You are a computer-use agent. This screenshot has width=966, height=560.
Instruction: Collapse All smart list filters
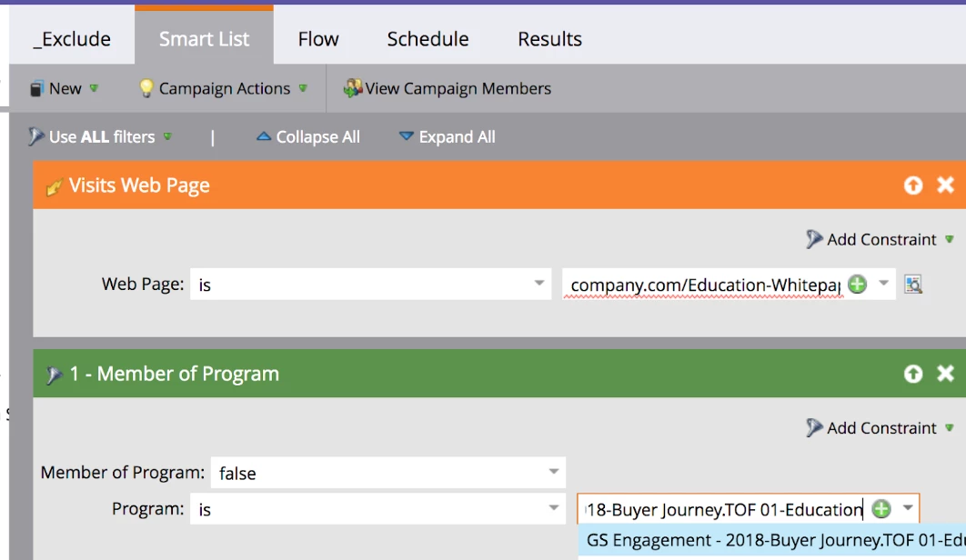(308, 137)
